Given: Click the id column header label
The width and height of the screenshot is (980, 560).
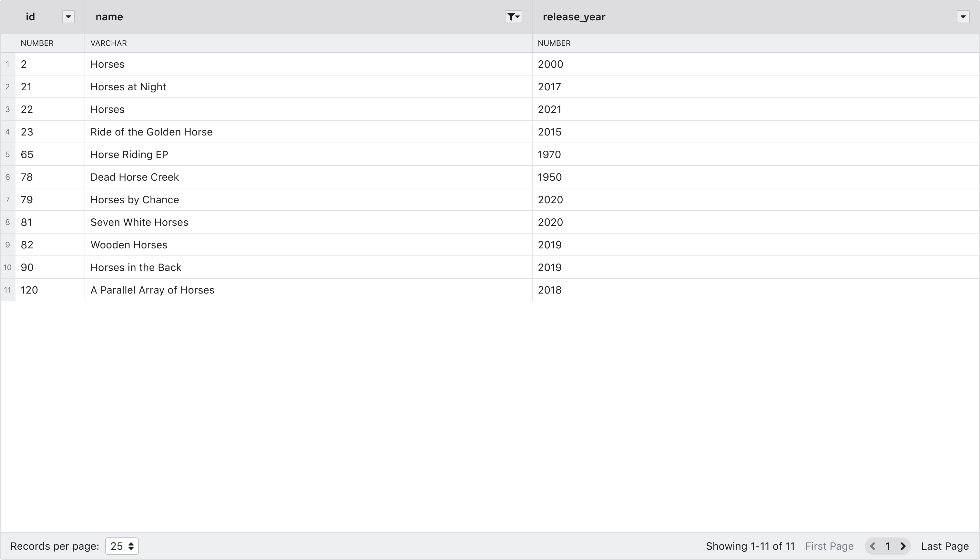Looking at the screenshot, I should (30, 17).
